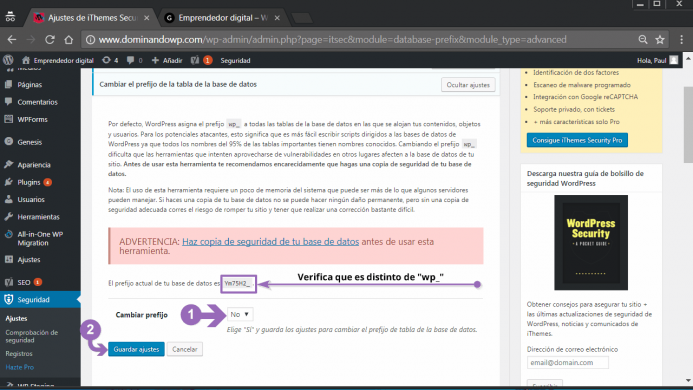Click the email@domain.com input field
This screenshot has width=693, height=390.
tap(567, 363)
